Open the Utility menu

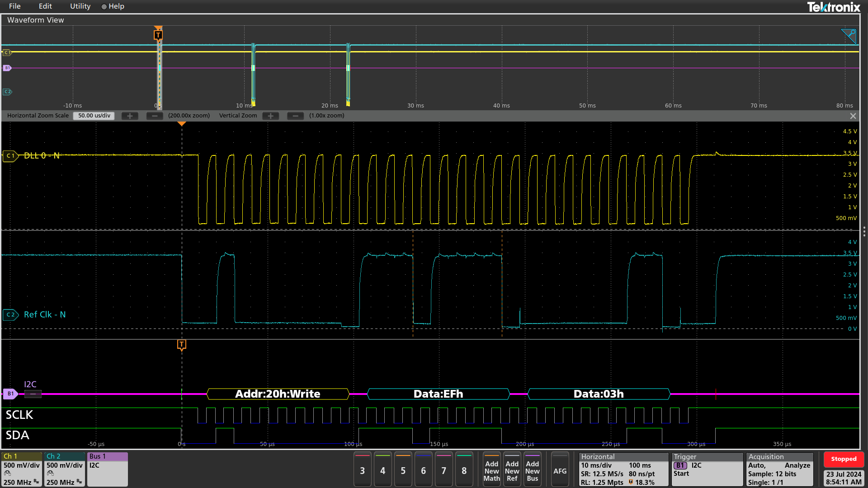[x=80, y=6]
